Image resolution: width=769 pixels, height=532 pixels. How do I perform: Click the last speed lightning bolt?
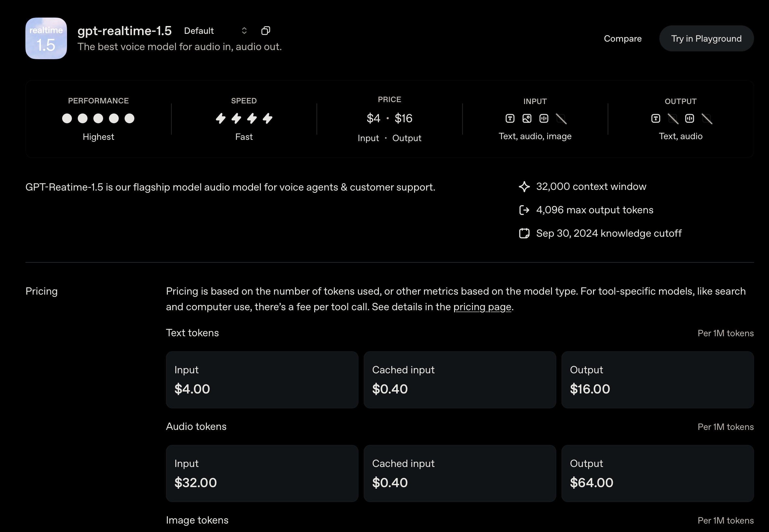tap(267, 118)
